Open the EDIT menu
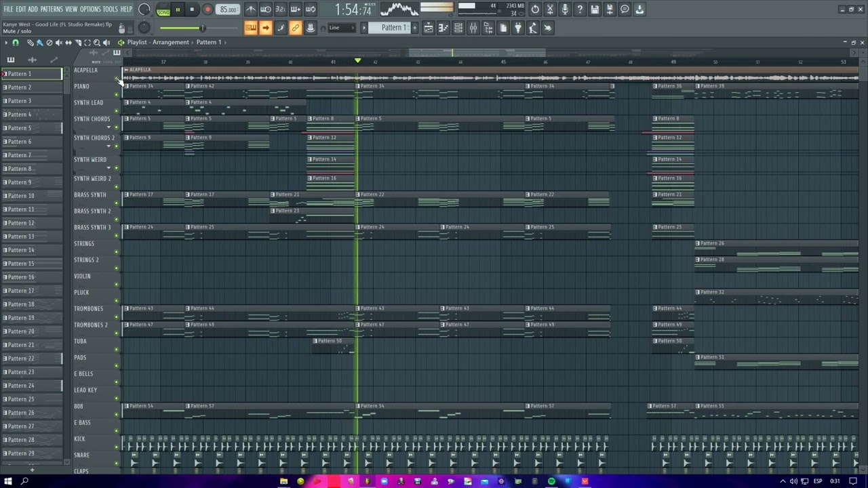The image size is (868, 488). click(x=21, y=9)
